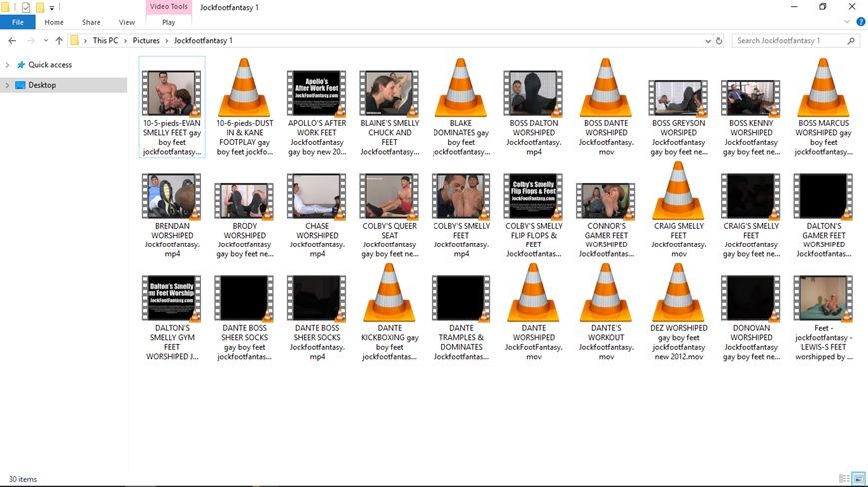Select the DEZ WORSHIPED new 2012.mov icon
This screenshot has width=868, height=487.
click(678, 293)
